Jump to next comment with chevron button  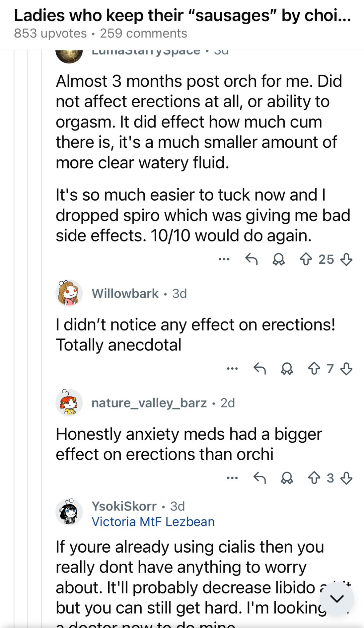(337, 599)
